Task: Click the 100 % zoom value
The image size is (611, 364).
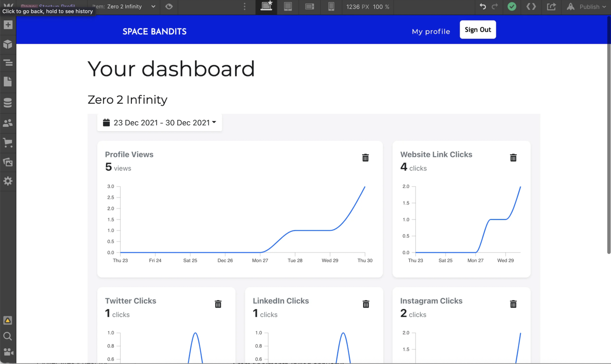Action: [x=381, y=7]
